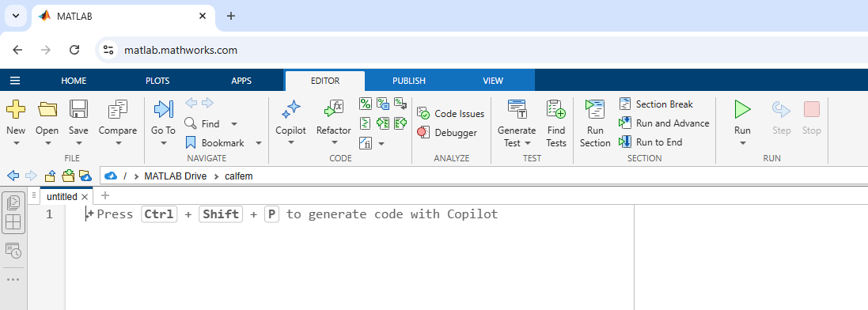Screen dimensions: 868x310
Task: Expand the Run dropdown arrow
Action: (742, 143)
